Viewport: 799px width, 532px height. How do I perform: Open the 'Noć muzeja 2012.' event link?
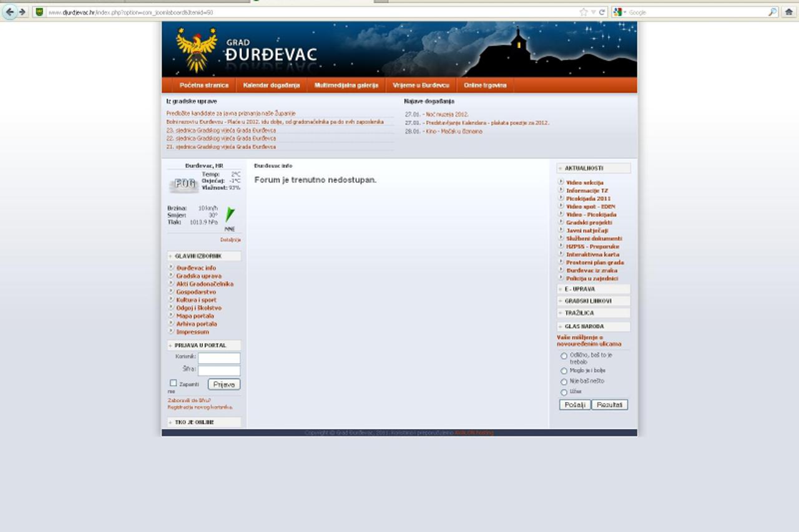447,115
